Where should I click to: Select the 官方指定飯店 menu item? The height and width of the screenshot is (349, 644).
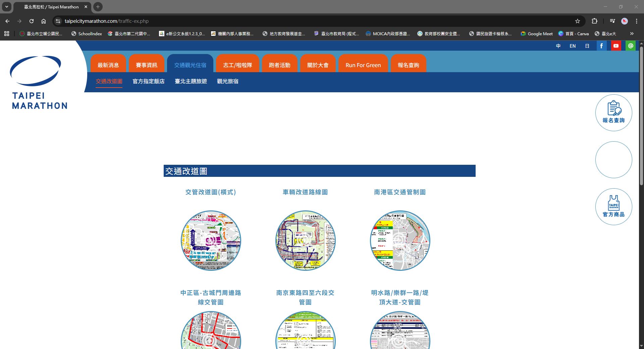148,82
